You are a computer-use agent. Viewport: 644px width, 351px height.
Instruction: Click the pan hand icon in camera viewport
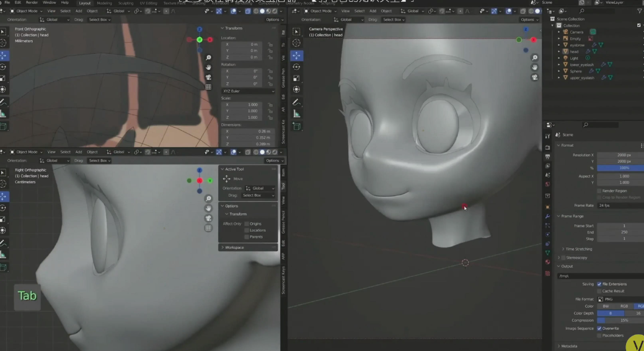pos(534,67)
